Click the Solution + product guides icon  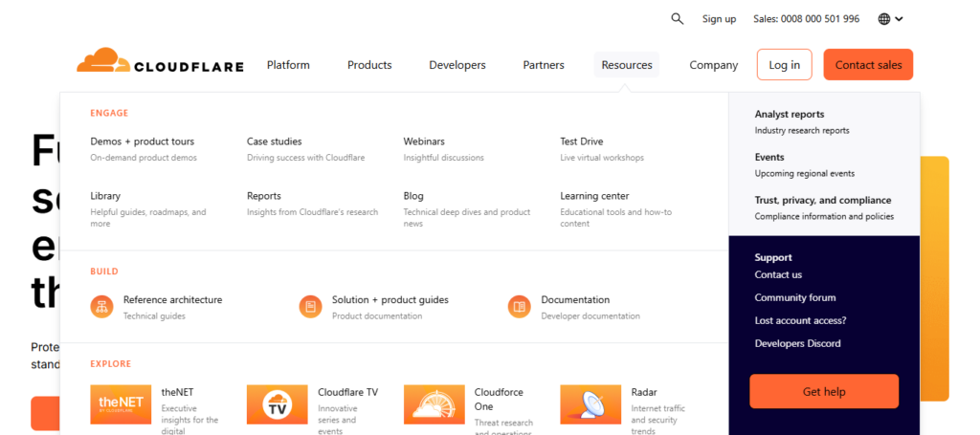coord(311,307)
